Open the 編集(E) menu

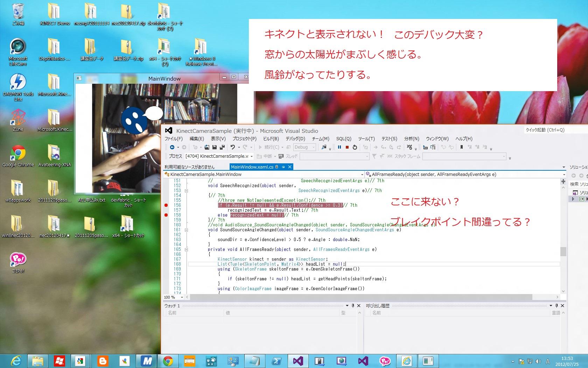point(197,139)
